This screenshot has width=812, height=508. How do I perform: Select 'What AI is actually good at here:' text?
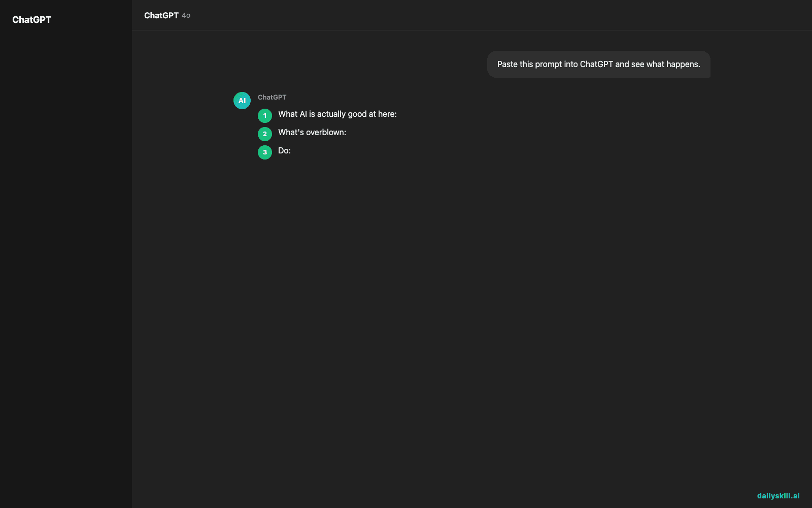click(x=337, y=114)
